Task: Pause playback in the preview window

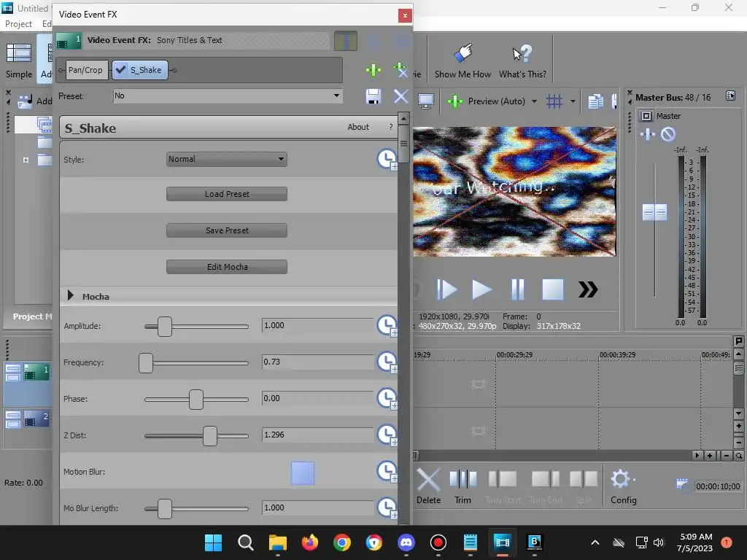Action: (517, 289)
